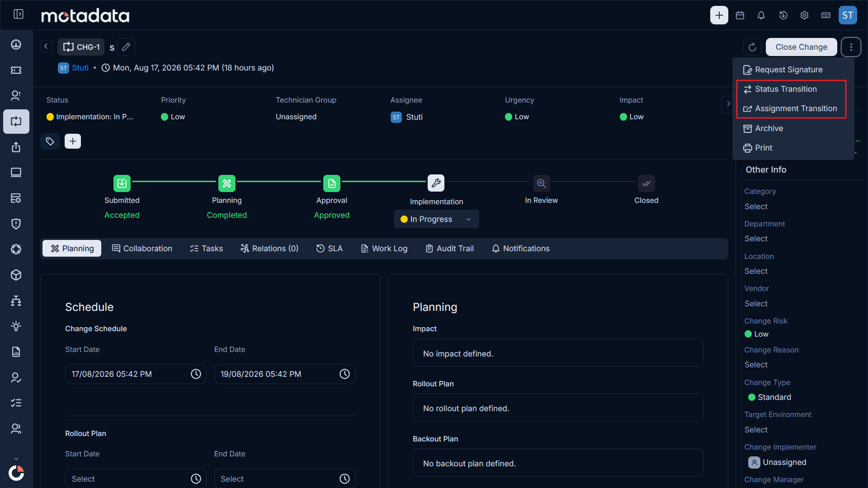The image size is (868, 488).
Task: Open the lightbulb icon in left sidebar
Action: [16, 326]
